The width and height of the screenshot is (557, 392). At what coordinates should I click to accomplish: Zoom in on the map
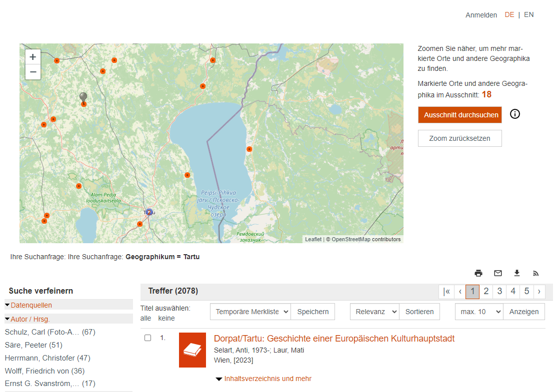tap(33, 57)
